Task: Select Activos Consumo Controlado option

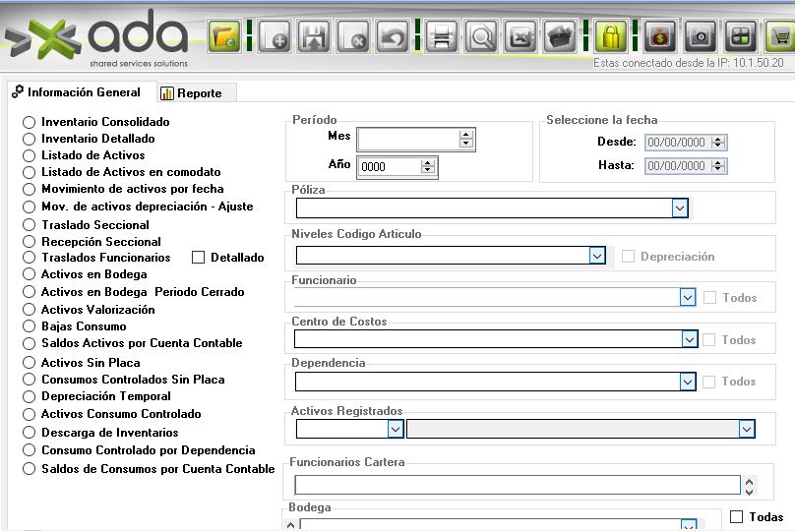Action: coord(29,414)
